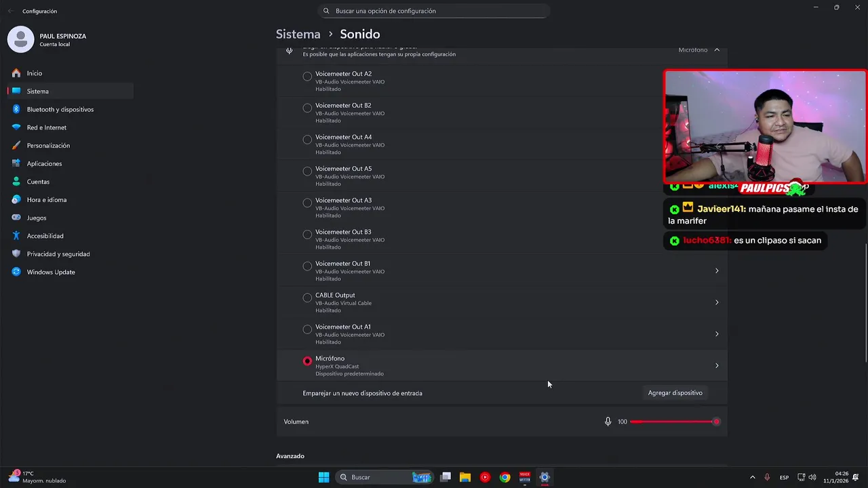Click the back arrow in Configuración
Screen dimensions: 868x488
[10, 11]
